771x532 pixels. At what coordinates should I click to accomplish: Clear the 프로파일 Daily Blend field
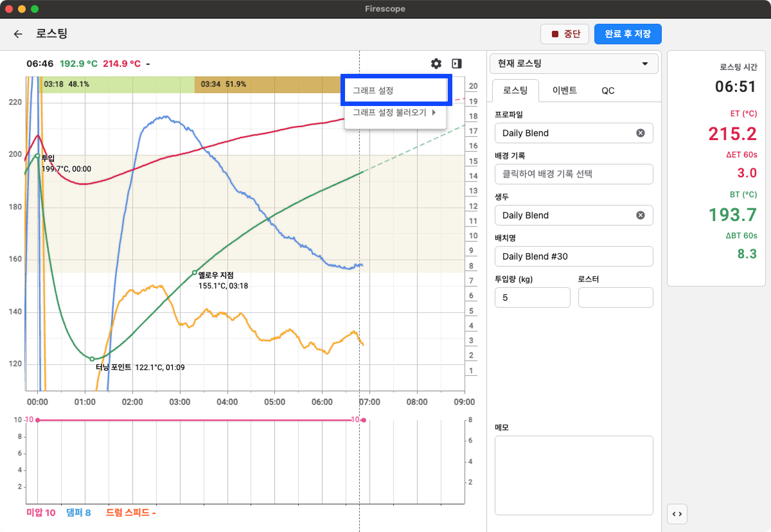(x=640, y=133)
